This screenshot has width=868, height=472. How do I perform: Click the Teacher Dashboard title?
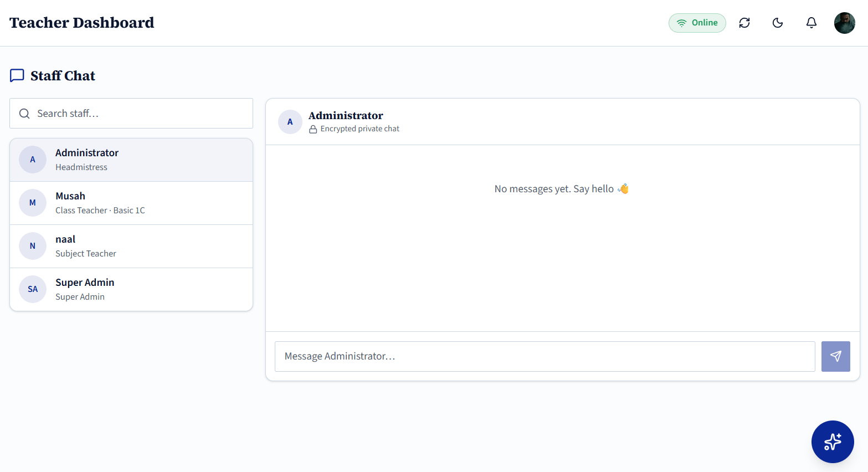(82, 23)
